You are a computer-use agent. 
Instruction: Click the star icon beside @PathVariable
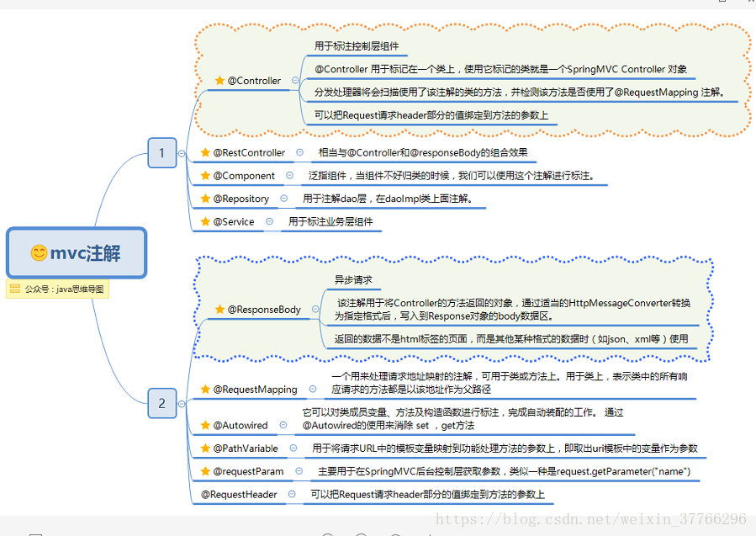[205, 448]
